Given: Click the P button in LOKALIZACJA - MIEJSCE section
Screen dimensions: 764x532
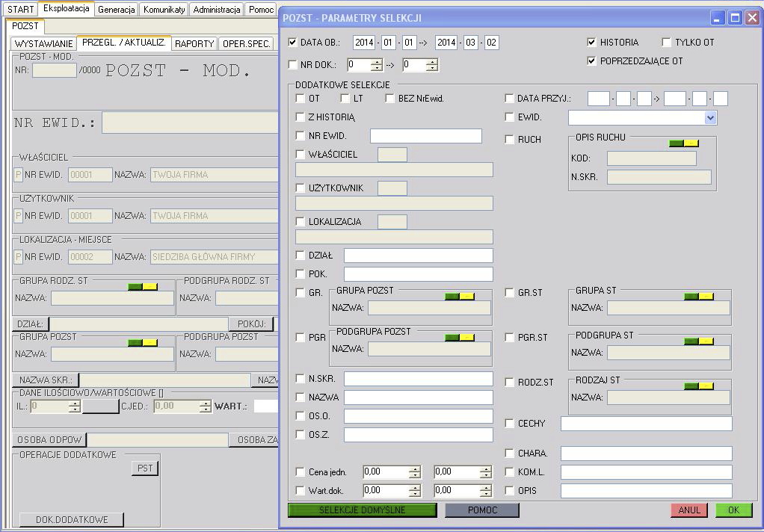Looking at the screenshot, I should 19,257.
